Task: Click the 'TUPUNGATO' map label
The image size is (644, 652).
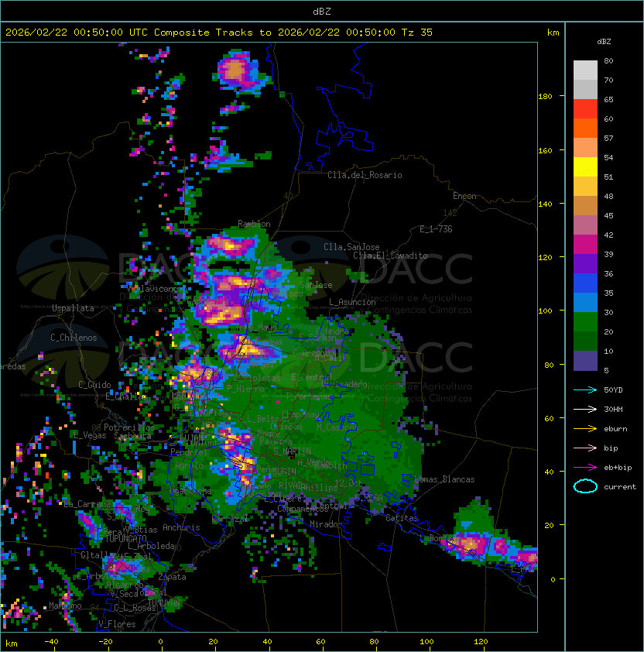Action: pyautogui.click(x=126, y=538)
